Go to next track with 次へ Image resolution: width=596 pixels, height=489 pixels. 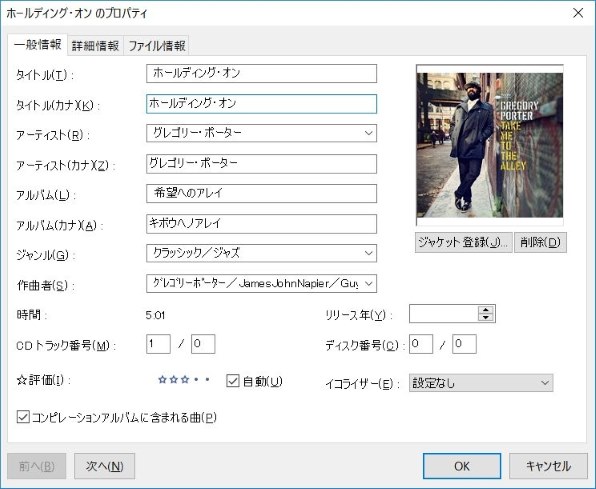click(x=105, y=466)
